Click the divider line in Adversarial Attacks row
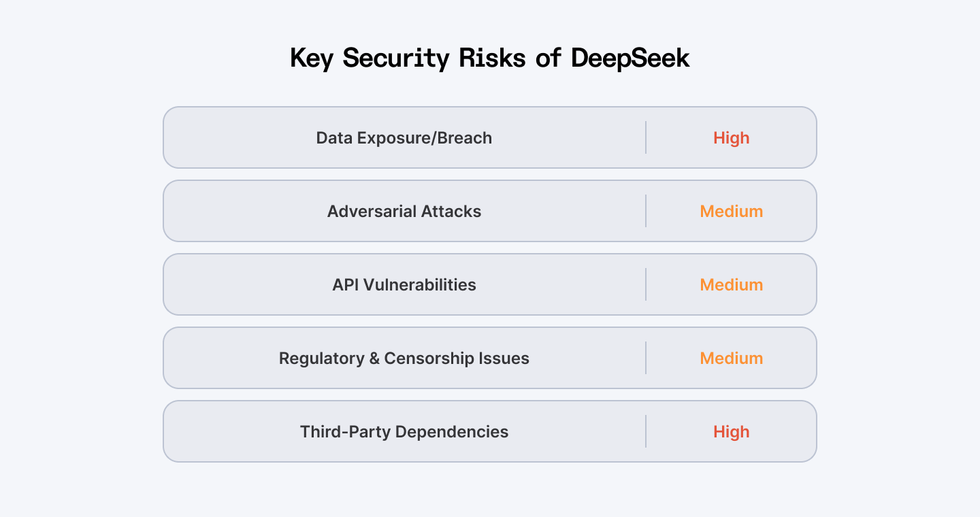This screenshot has width=980, height=517. click(x=646, y=211)
